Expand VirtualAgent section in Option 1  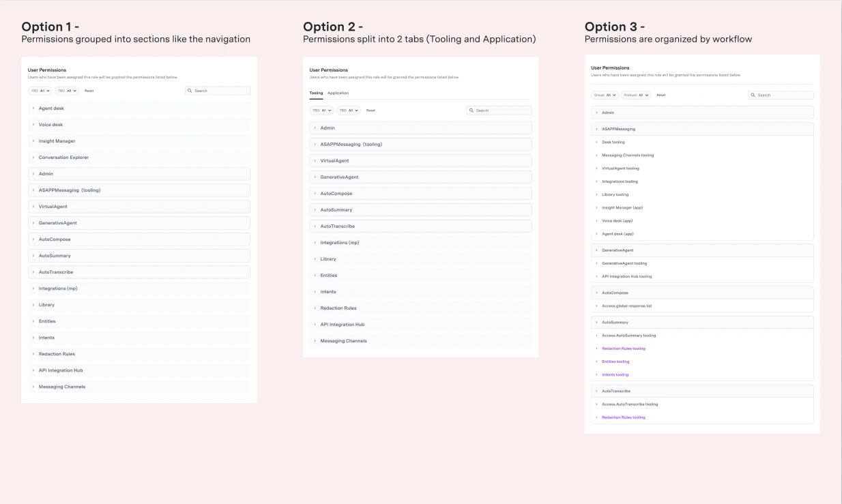coord(139,207)
